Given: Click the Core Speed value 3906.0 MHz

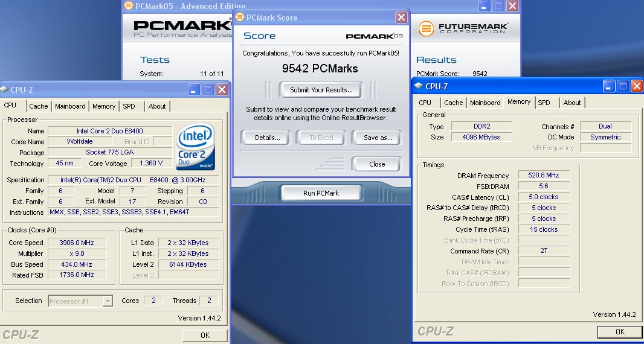Looking at the screenshot, I should tap(77, 243).
